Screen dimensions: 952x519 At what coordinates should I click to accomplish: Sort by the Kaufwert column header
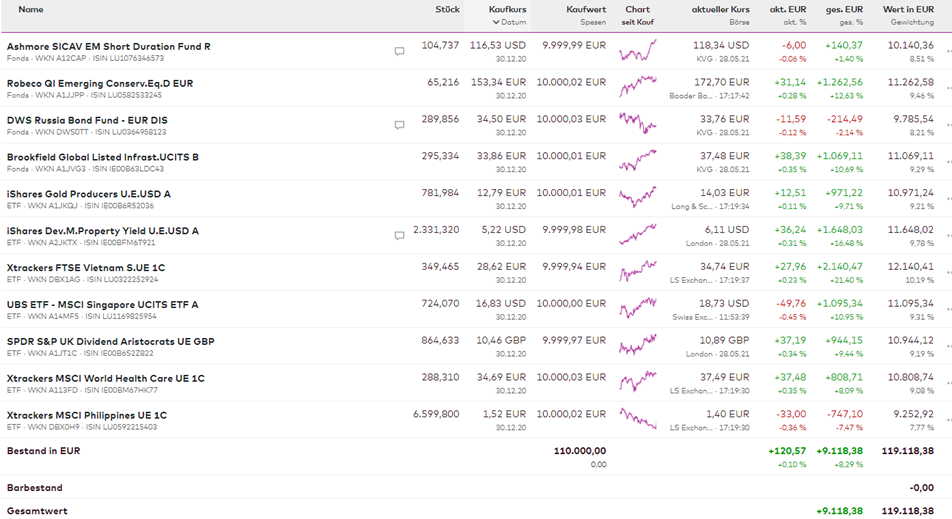(x=586, y=9)
